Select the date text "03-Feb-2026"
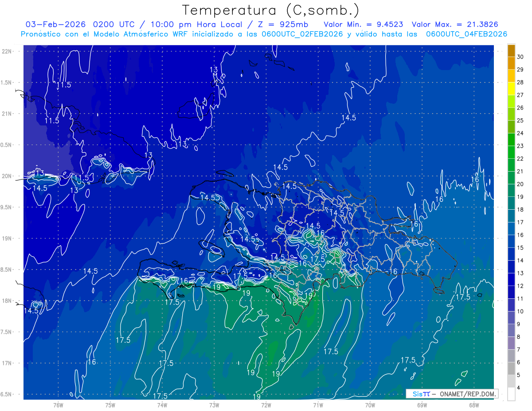This screenshot has width=532, height=411. pos(56,24)
